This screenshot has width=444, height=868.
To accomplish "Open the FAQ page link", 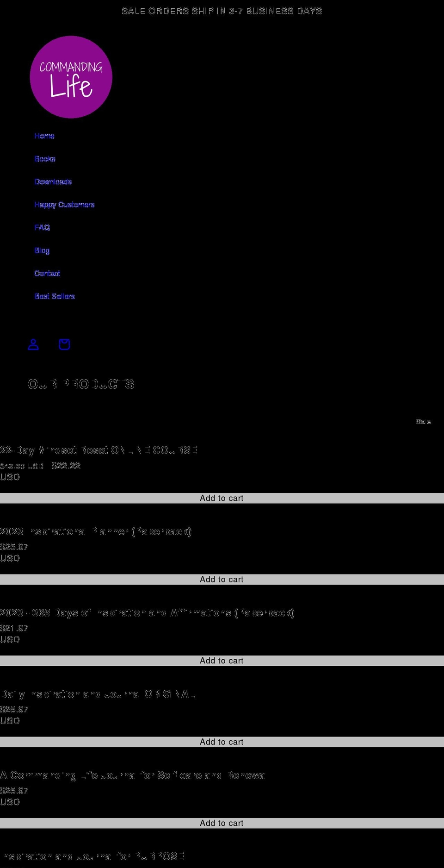I will (42, 227).
